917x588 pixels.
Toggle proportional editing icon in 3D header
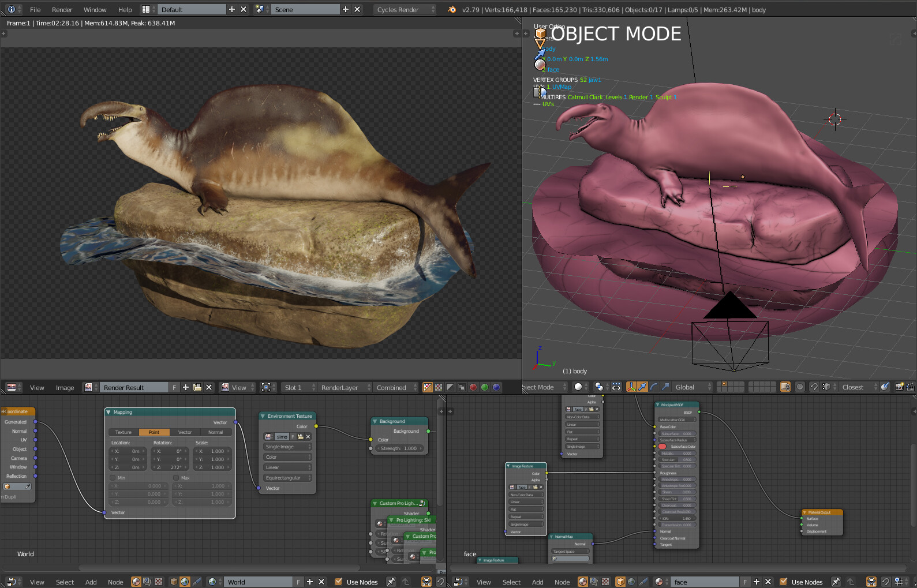click(x=800, y=387)
